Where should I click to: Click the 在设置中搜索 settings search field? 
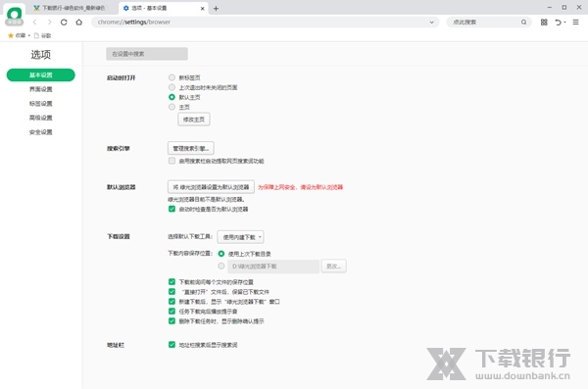tap(147, 54)
